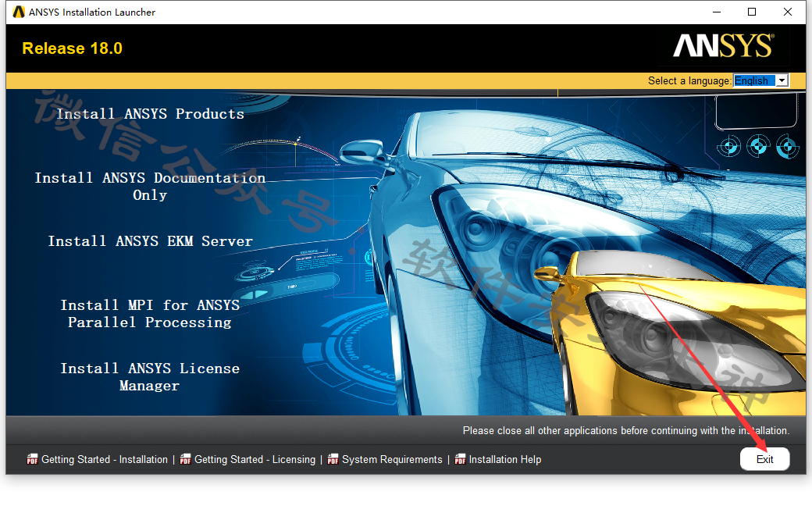812x520 pixels.
Task: Click the 'Select a language:' label
Action: tap(689, 80)
